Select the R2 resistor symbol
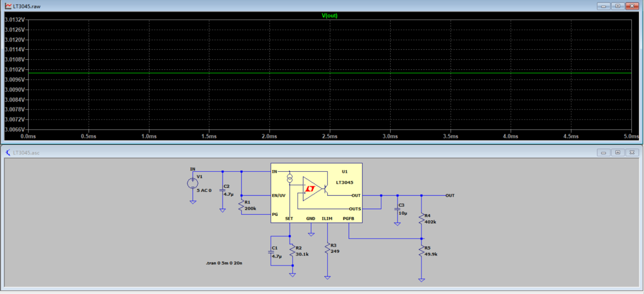This screenshot has height=294, width=644. point(292,251)
